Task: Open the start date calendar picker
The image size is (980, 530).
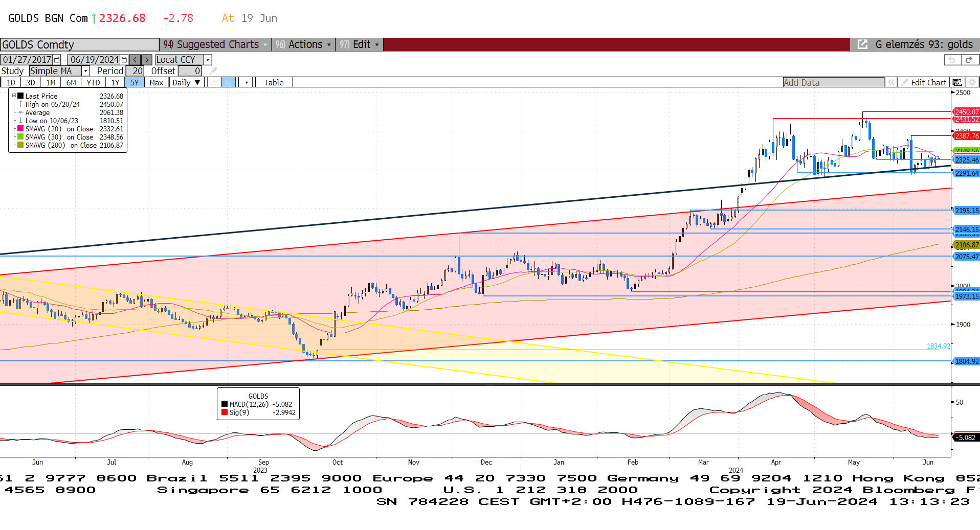Action: coord(57,60)
